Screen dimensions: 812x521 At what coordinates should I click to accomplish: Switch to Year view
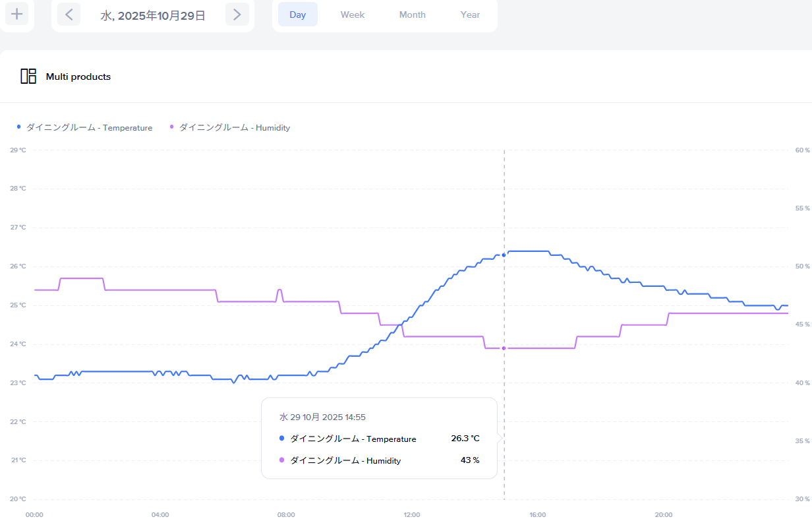coord(471,15)
